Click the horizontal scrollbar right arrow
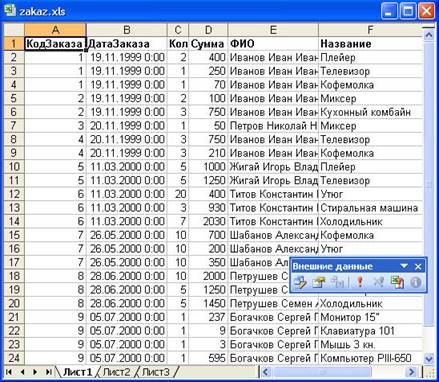The image size is (439, 382). click(412, 372)
